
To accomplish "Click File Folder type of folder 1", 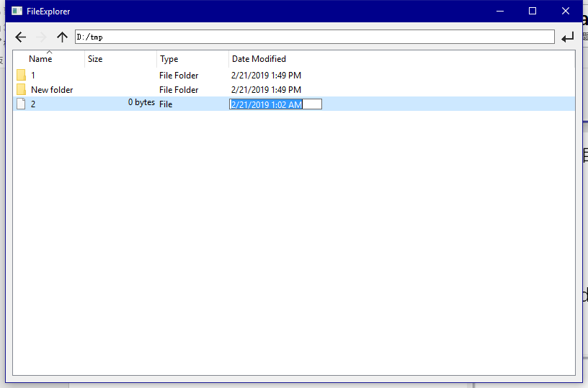I will coord(179,76).
